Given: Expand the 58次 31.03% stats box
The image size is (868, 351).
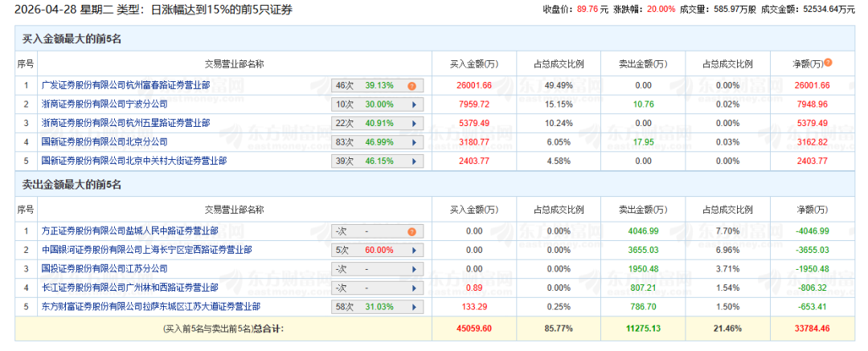Looking at the screenshot, I should [414, 307].
